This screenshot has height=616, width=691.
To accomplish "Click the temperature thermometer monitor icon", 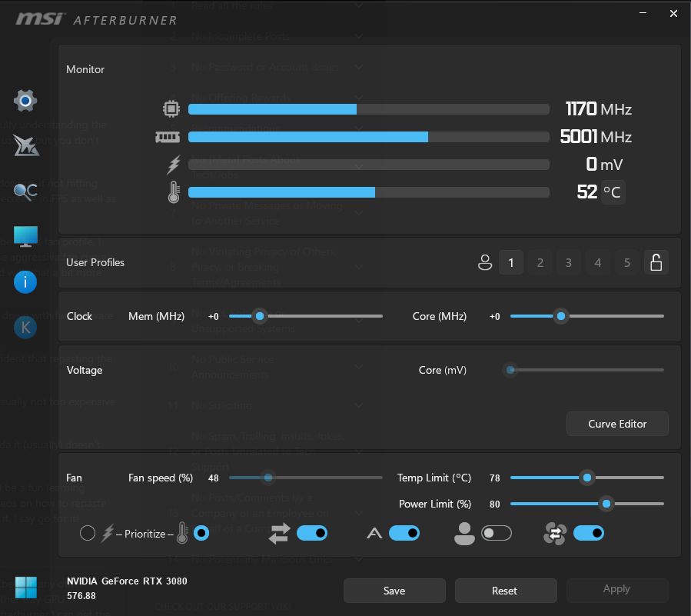I will pyautogui.click(x=174, y=192).
